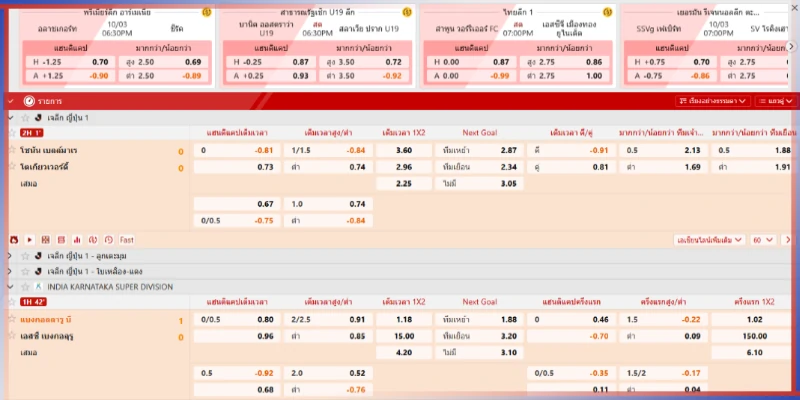The height and width of the screenshot is (400, 800).
Task: Open the sort order dropdown in red header
Action: 711,101
